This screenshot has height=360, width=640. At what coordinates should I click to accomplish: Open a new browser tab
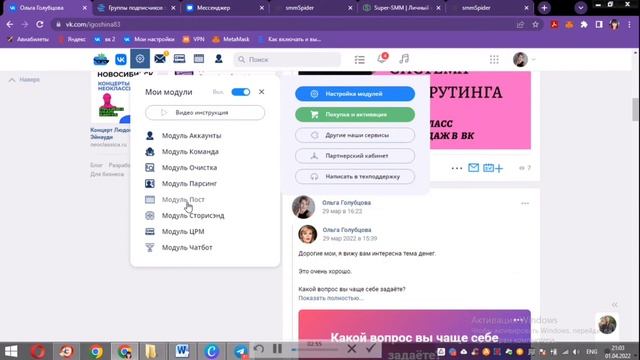click(544, 8)
